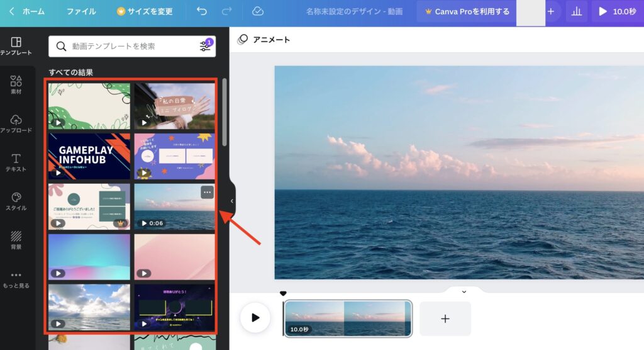Viewport: 644px width, 350px height.
Task: Select the ocean sunset 0:06 template
Action: tap(175, 206)
